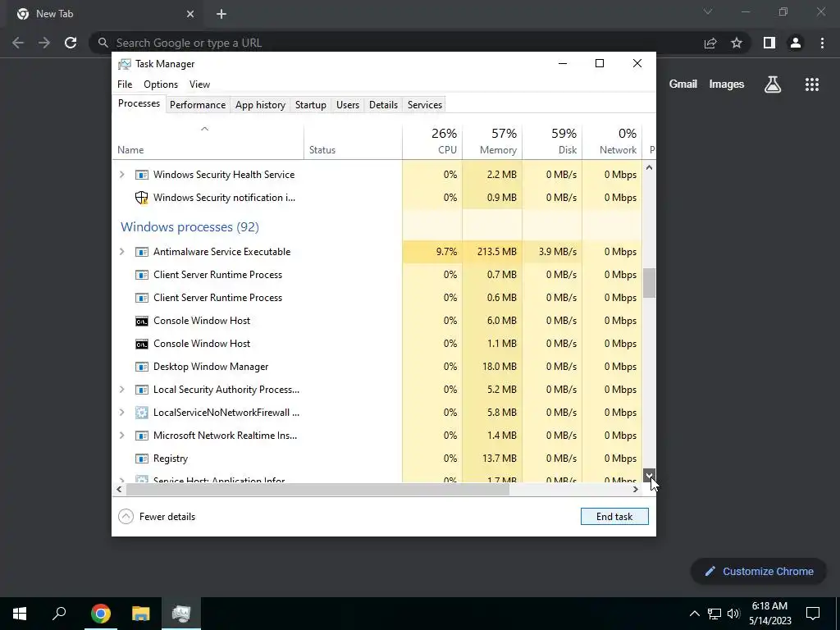Show hidden system tray icons chevron
Viewport: 840px width, 630px height.
tap(694, 614)
